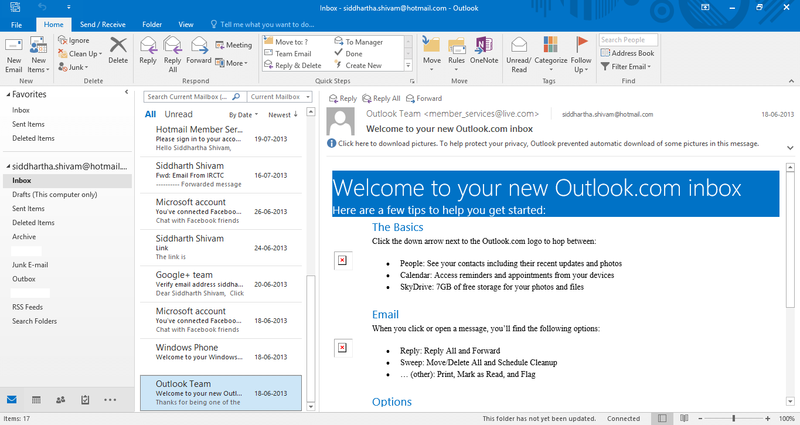Open the Clean Up dropdown
800x425 pixels.
click(80, 54)
